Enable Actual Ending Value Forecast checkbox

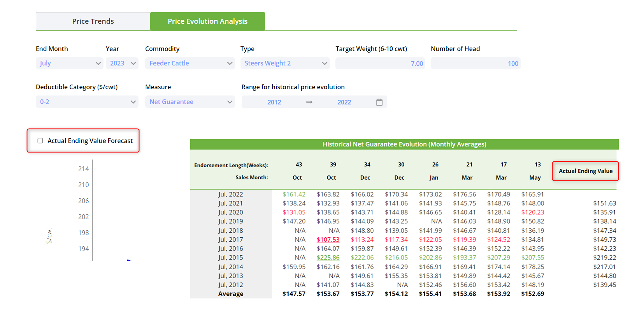[40, 141]
